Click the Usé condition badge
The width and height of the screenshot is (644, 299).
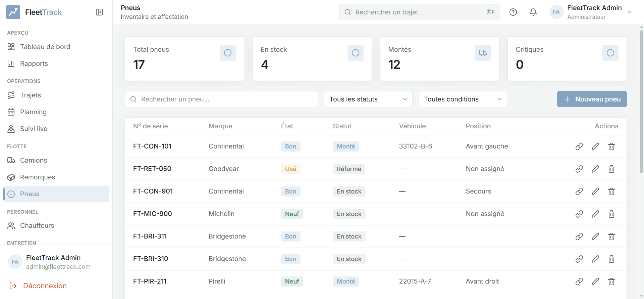[x=290, y=169]
